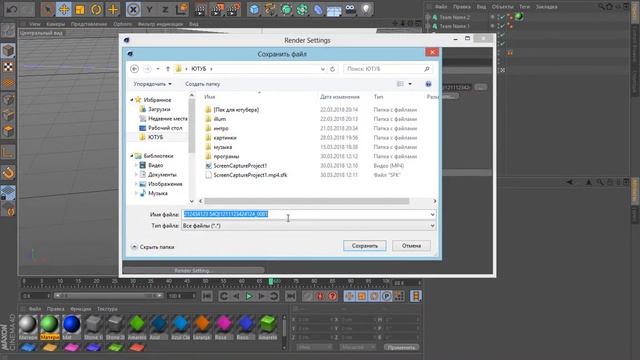
Task: Click the floor environment icon in toolbar
Action: (x=334, y=10)
